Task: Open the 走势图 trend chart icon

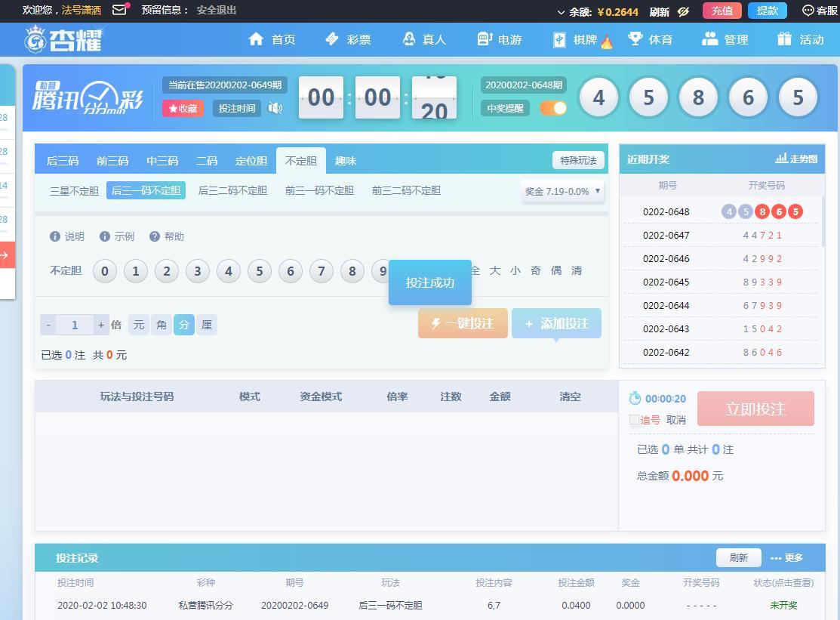Action: (x=781, y=159)
